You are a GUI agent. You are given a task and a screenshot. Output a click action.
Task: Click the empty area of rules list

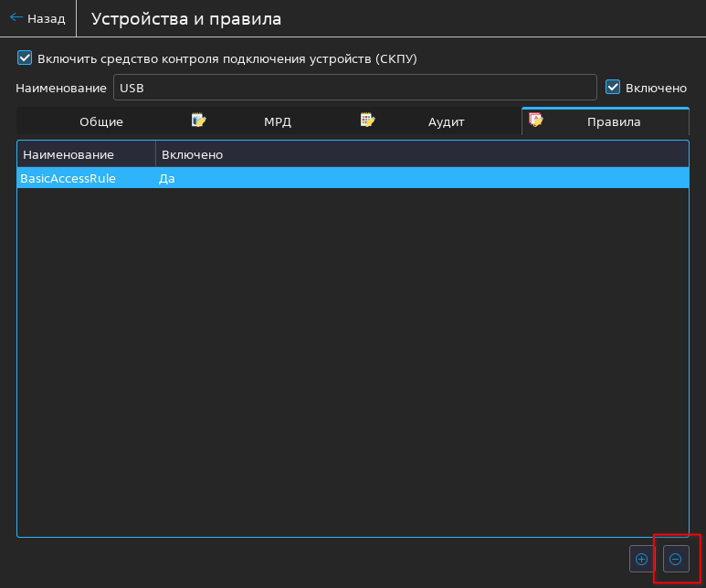353,365
